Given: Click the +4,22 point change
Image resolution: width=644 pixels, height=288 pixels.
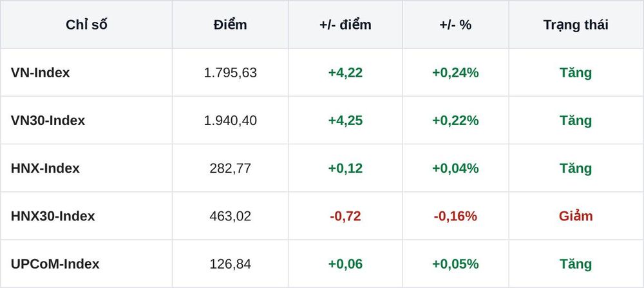Looking at the screenshot, I should [345, 73].
